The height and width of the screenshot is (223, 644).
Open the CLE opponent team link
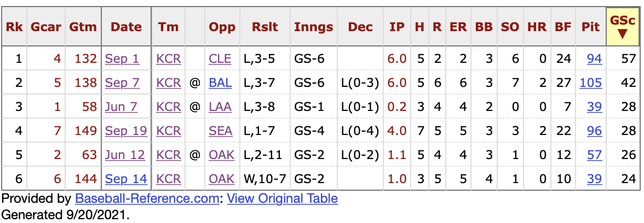[x=220, y=58]
